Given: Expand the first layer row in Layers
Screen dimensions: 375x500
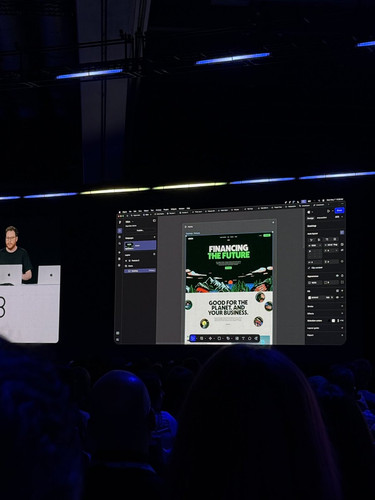Looking at the screenshot, I should 126,260.
